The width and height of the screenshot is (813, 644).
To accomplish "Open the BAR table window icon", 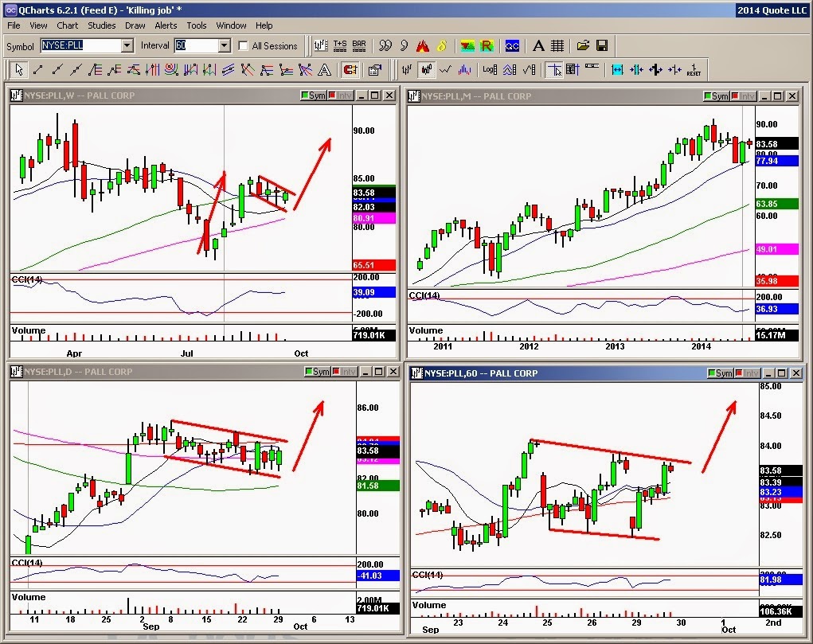I will 359,45.
